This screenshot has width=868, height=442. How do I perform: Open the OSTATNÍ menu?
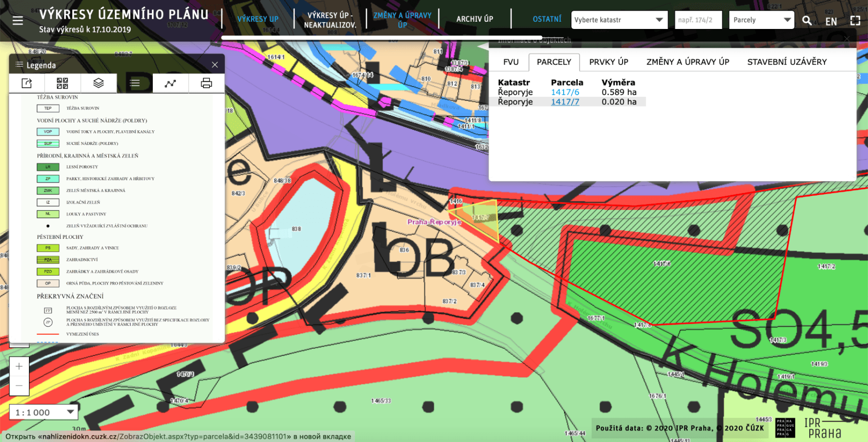click(x=547, y=19)
